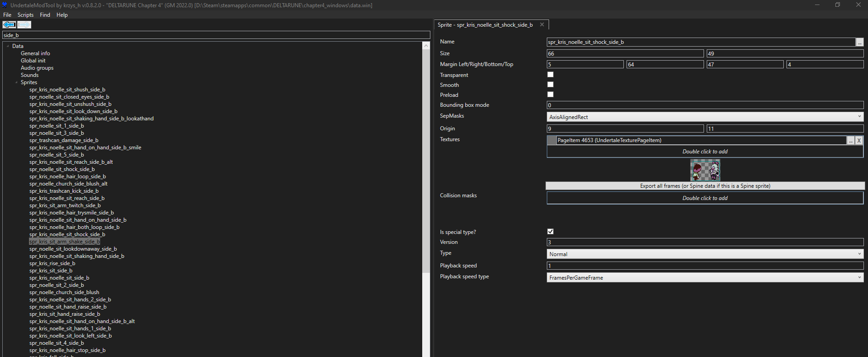Image resolution: width=868 pixels, height=357 pixels.
Task: Select spr_kris_trashcan_kick_side_b
Action: (64, 191)
